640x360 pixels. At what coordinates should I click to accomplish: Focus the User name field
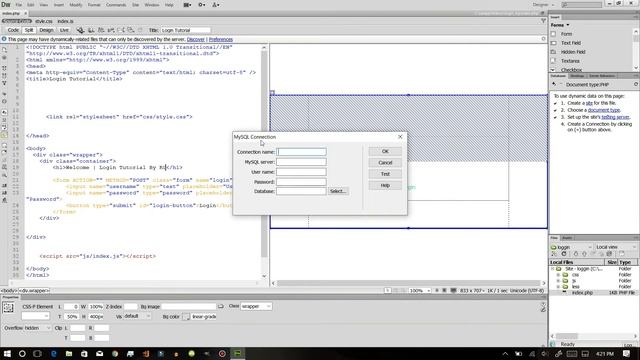(x=301, y=172)
